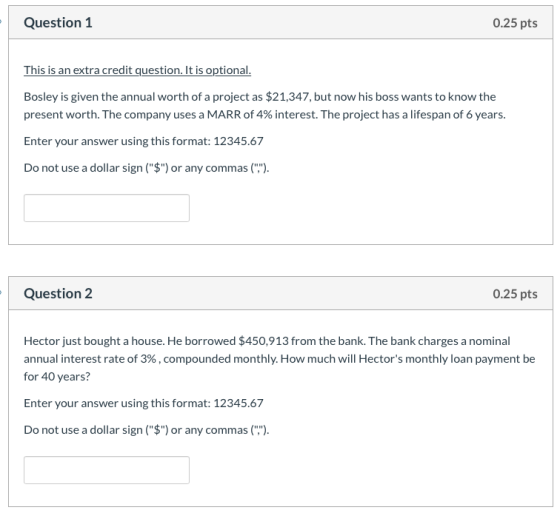Screen dimensions: 560x513
Task: Select the Question 1 heading text
Action: [58, 23]
